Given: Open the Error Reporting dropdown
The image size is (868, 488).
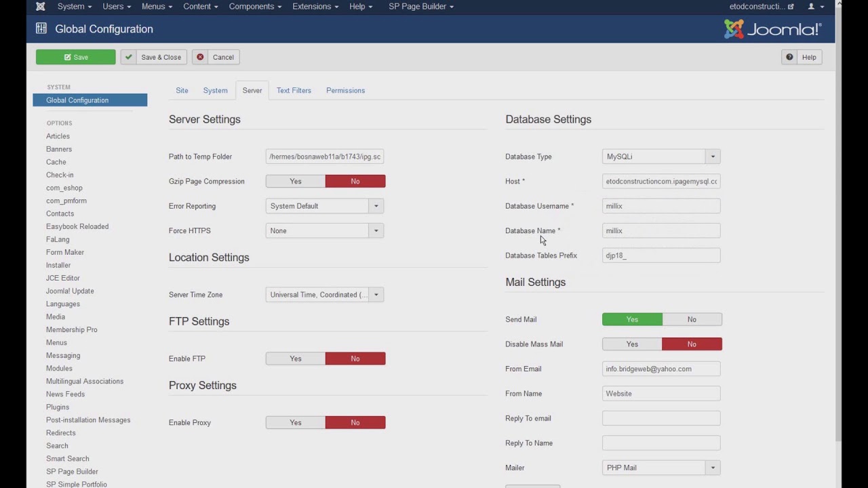Looking at the screenshot, I should [325, 206].
